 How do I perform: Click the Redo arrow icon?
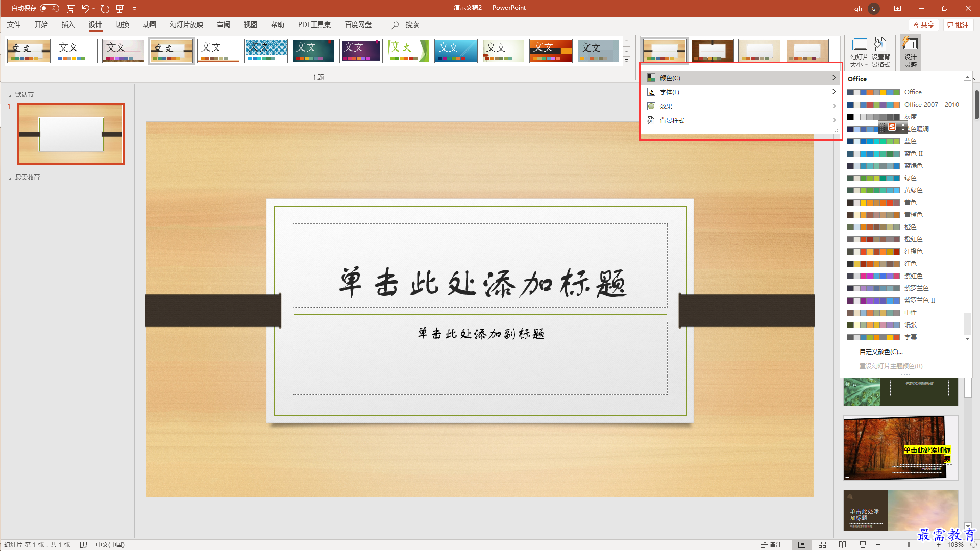coord(105,9)
